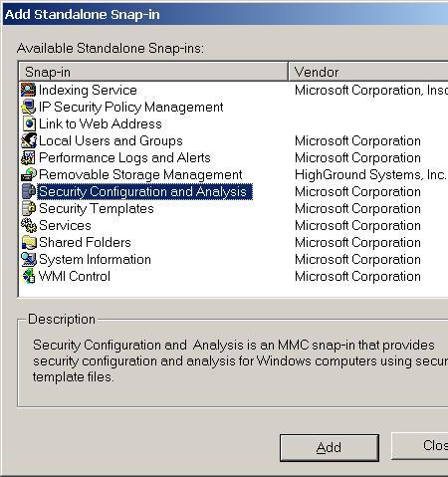Select the Services gear icon
Screen dimensions: 448x477
click(x=29, y=225)
